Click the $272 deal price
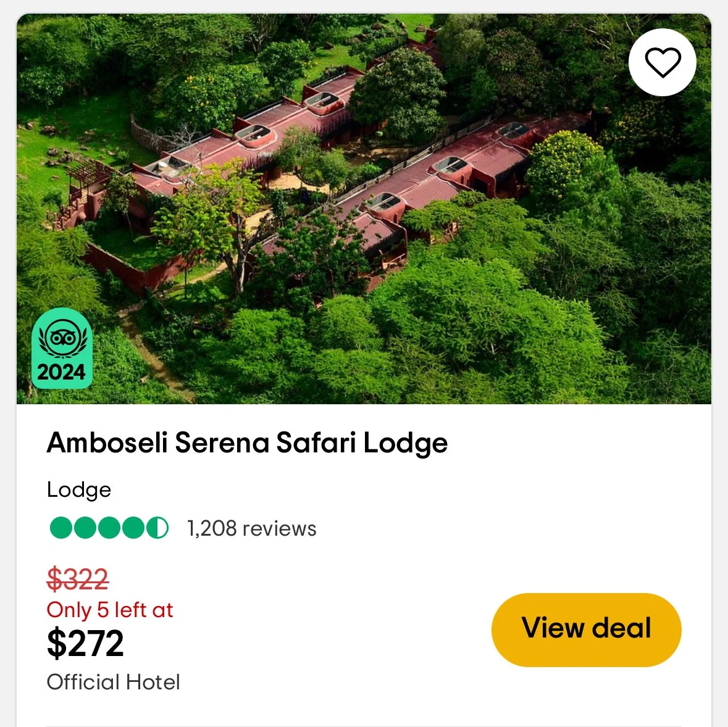728x727 pixels. (x=85, y=642)
